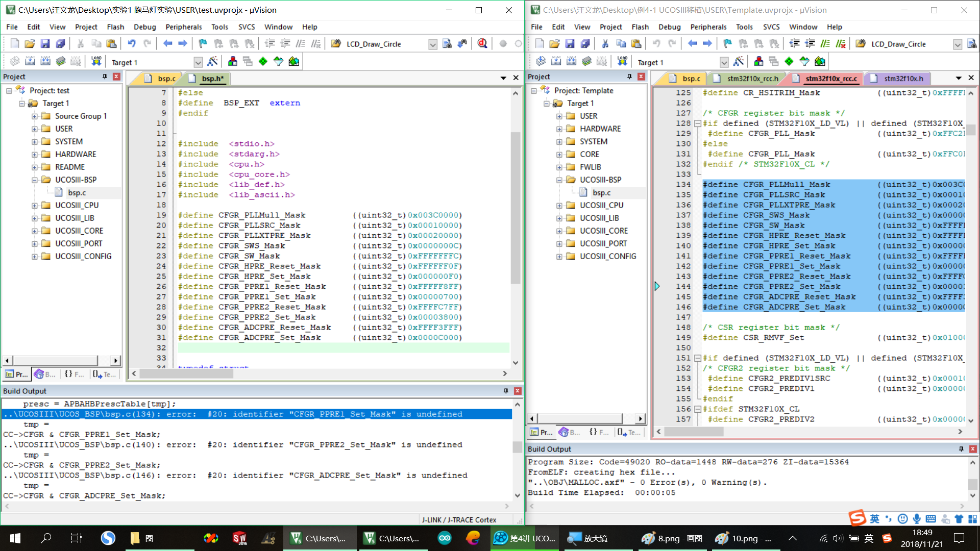980x551 pixels.
Task: Click Rebuild icon in Template.uvprojx window
Action: pyautogui.click(x=572, y=62)
